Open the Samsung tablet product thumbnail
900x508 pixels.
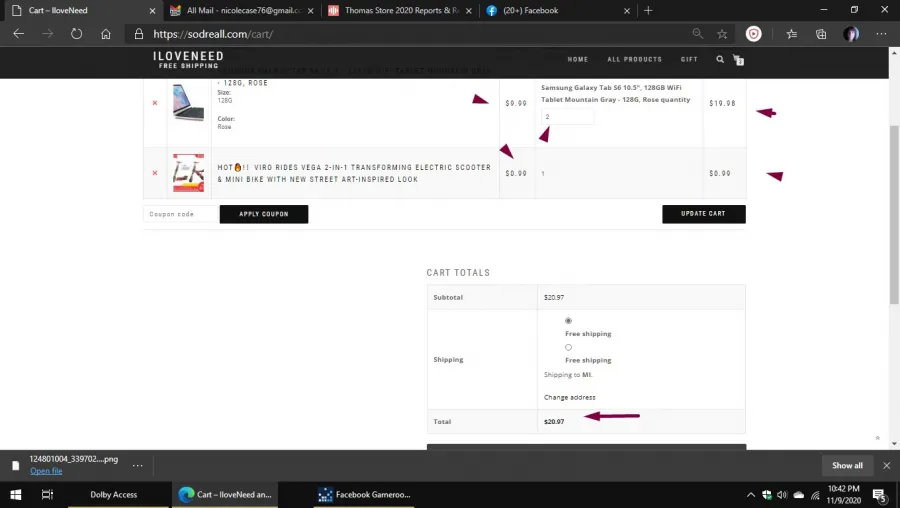click(x=188, y=102)
